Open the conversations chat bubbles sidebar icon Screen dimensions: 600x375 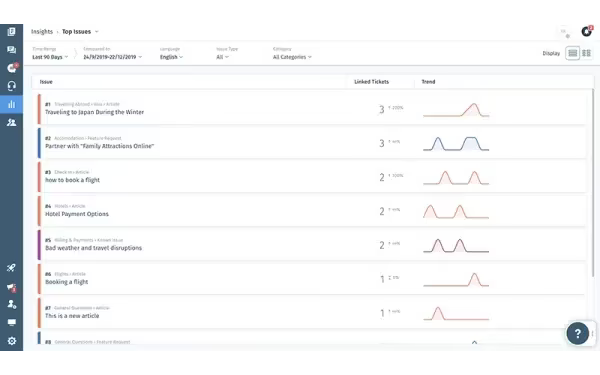(x=11, y=50)
